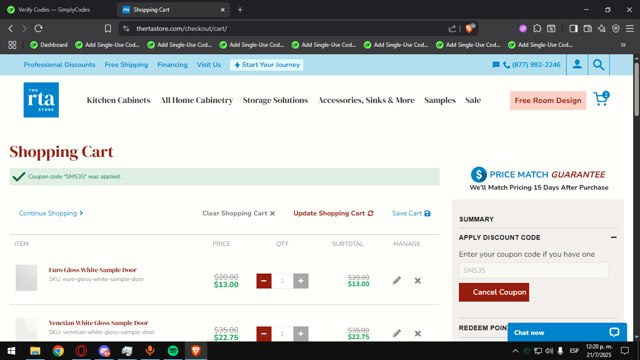Click Update Shopping Cart
The height and width of the screenshot is (360, 640).
point(333,213)
